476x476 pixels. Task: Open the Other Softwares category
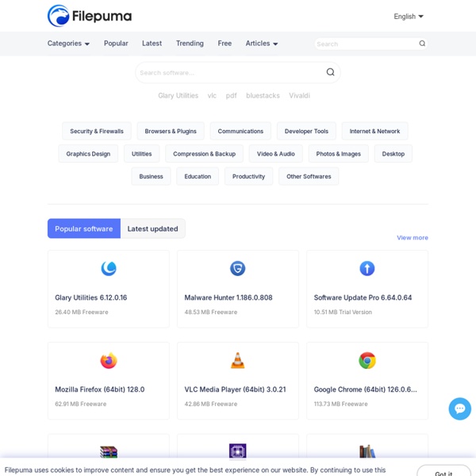coord(309,176)
